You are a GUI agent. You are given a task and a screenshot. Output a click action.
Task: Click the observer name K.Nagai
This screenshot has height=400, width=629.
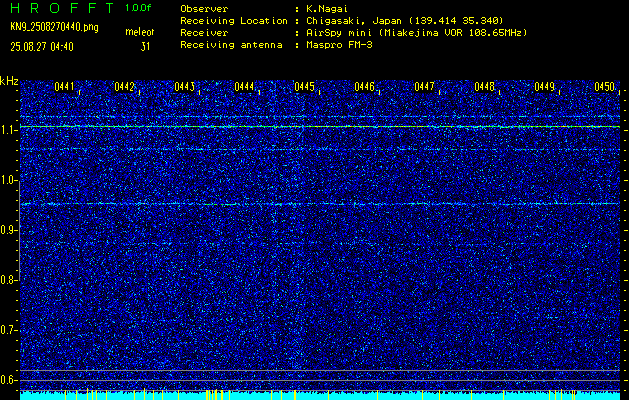click(327, 9)
